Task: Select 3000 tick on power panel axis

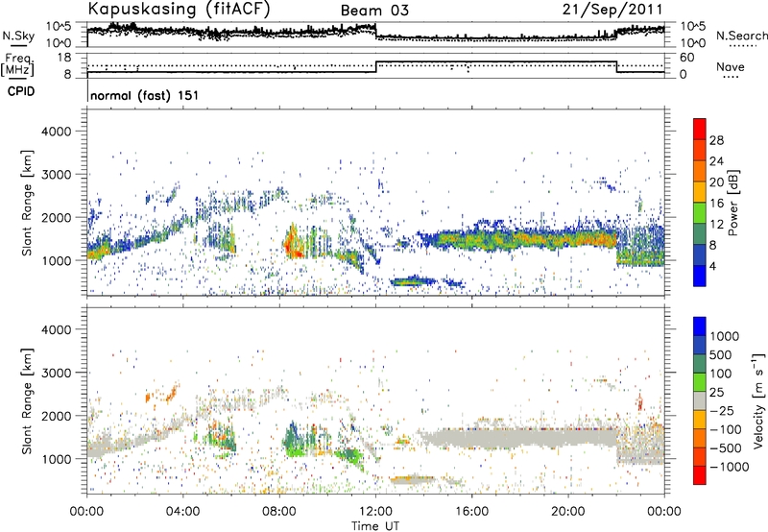Action: pyautogui.click(x=56, y=175)
